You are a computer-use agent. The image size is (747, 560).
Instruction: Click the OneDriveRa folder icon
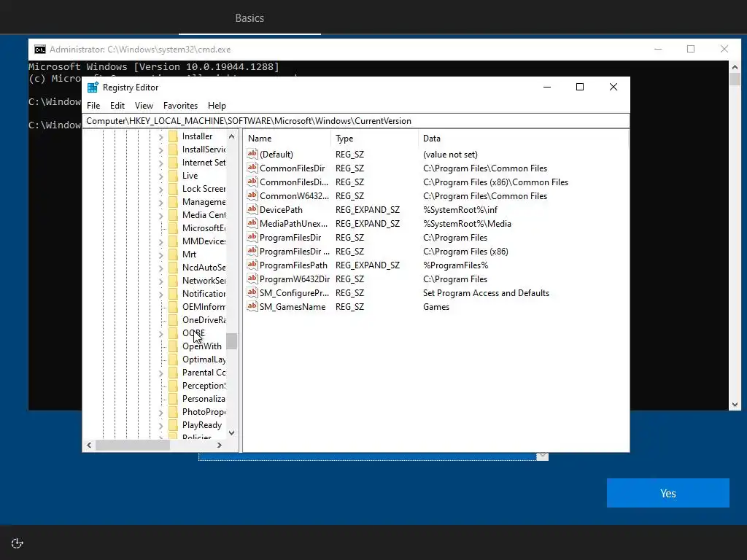[173, 320]
